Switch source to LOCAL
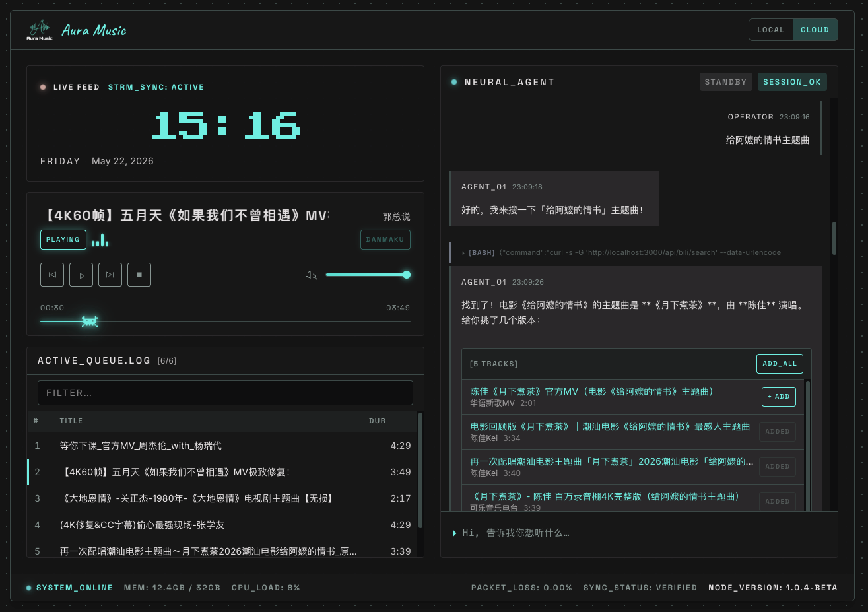The height and width of the screenshot is (612, 868). (x=771, y=30)
